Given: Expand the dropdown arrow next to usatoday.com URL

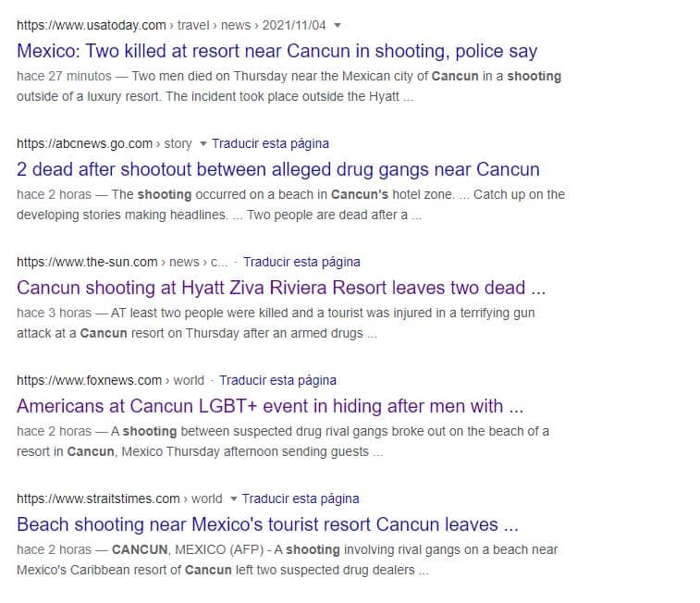Looking at the screenshot, I should (x=338, y=26).
